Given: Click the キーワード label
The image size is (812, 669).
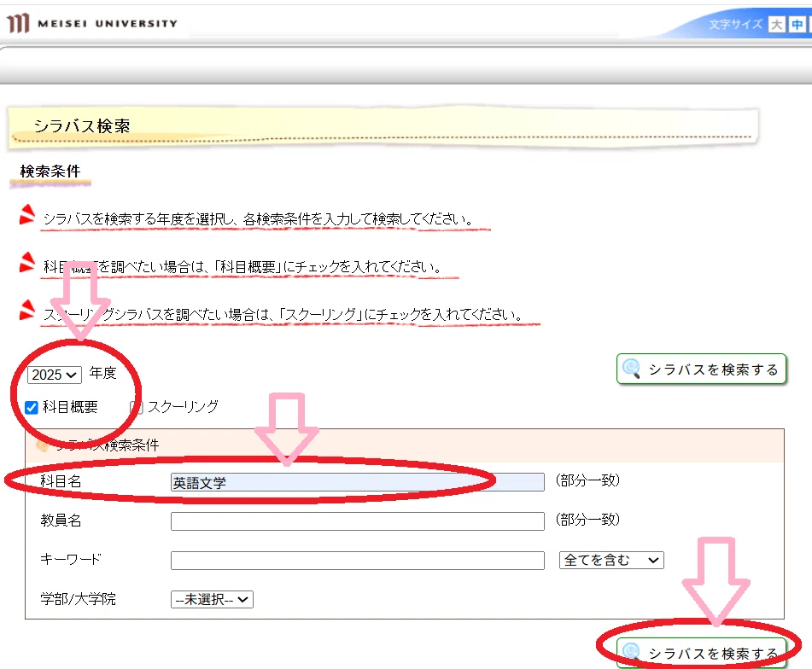Looking at the screenshot, I should (71, 559).
